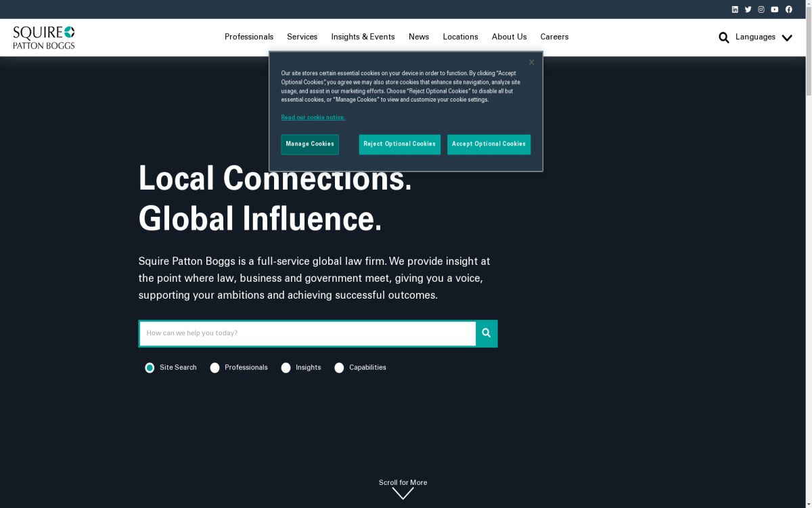The width and height of the screenshot is (812, 508).
Task: Choose the Capabilities radio option
Action: click(x=339, y=368)
